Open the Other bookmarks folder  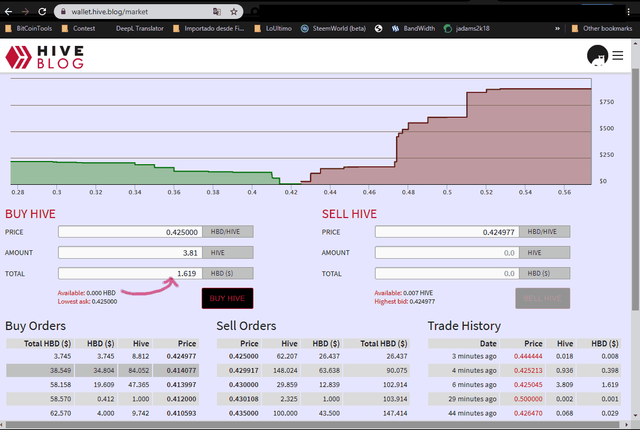pos(602,29)
